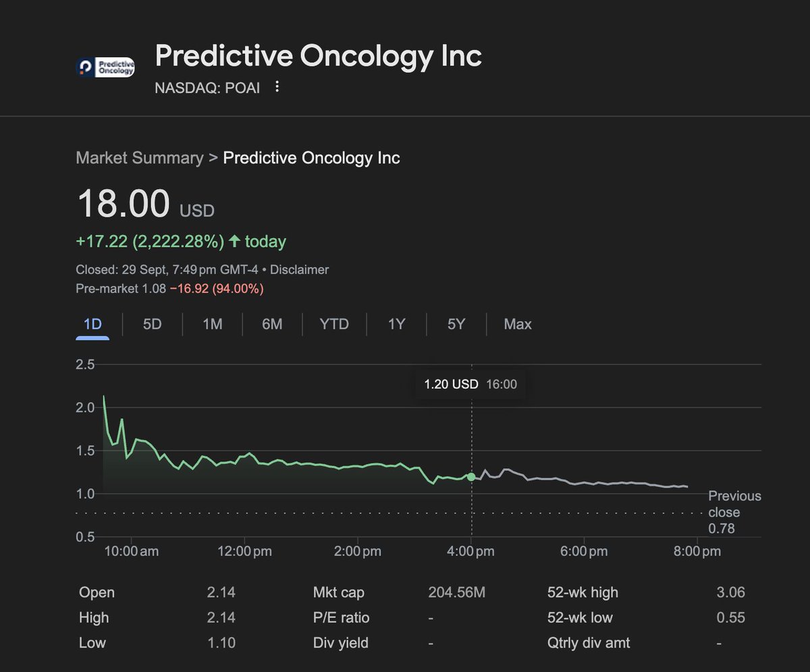Viewport: 810px width, 672px height.
Task: Open the Market Summary breadcrumb link
Action: [x=139, y=158]
